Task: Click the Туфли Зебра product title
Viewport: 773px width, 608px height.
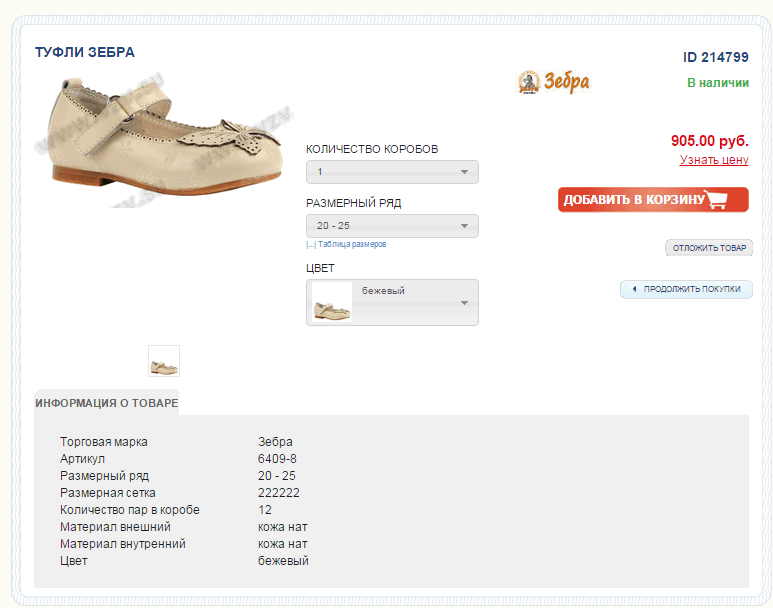Action: click(85, 52)
